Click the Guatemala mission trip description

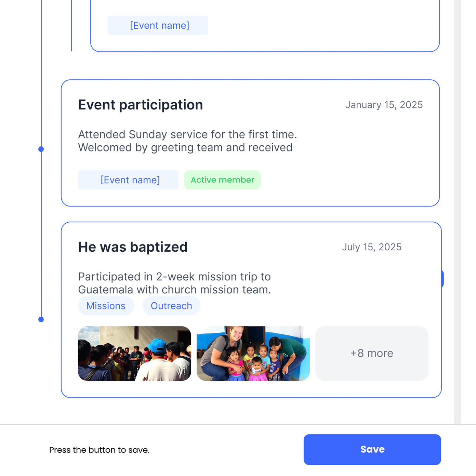pyautogui.click(x=174, y=283)
